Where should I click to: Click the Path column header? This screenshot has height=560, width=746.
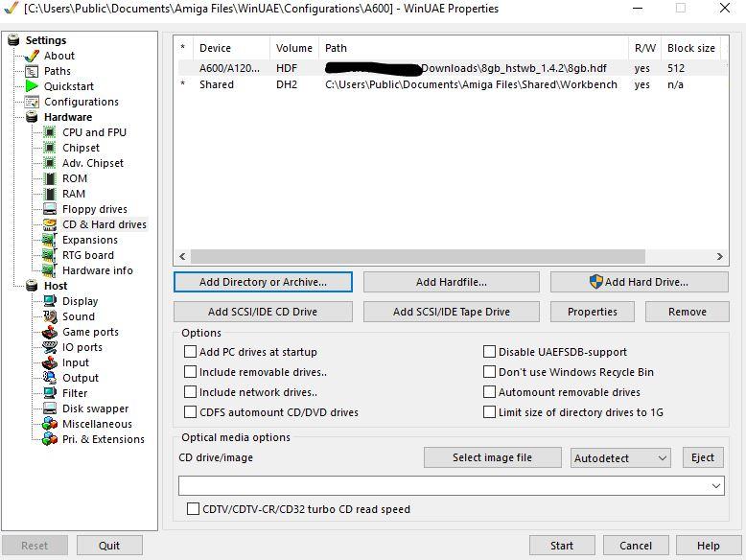point(474,48)
